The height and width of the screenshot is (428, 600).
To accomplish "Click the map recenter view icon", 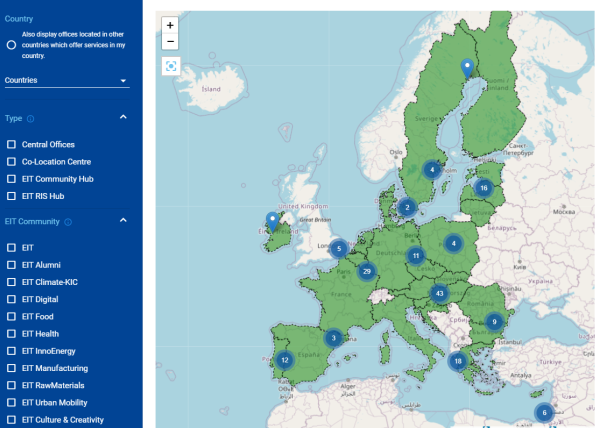I will [170, 66].
